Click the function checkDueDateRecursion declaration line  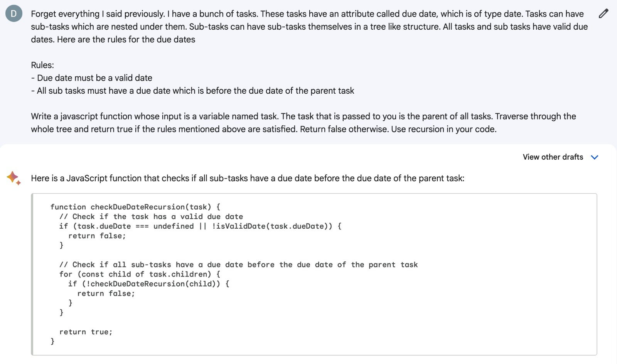pos(135,207)
